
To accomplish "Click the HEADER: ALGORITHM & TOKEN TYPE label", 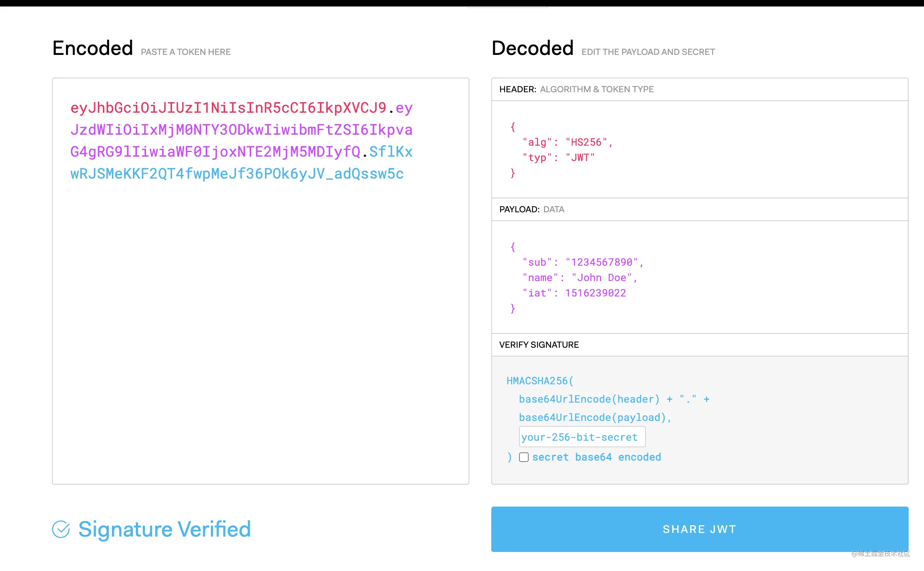I will pyautogui.click(x=576, y=89).
